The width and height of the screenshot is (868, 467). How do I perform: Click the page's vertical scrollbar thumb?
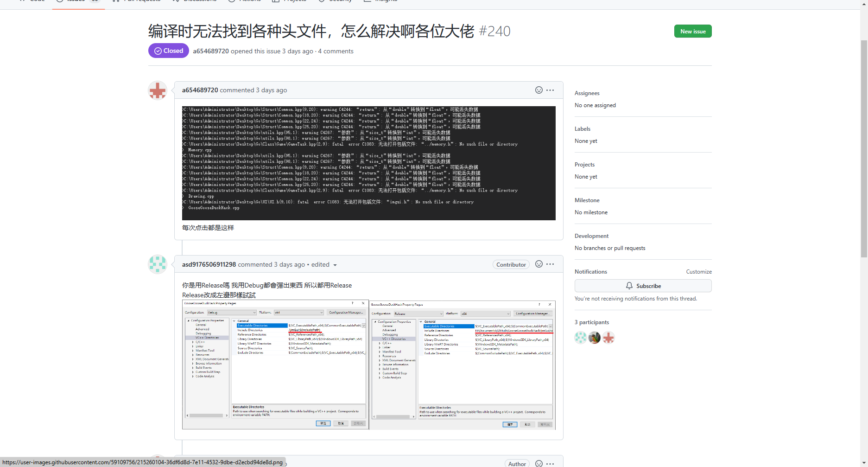864,148
